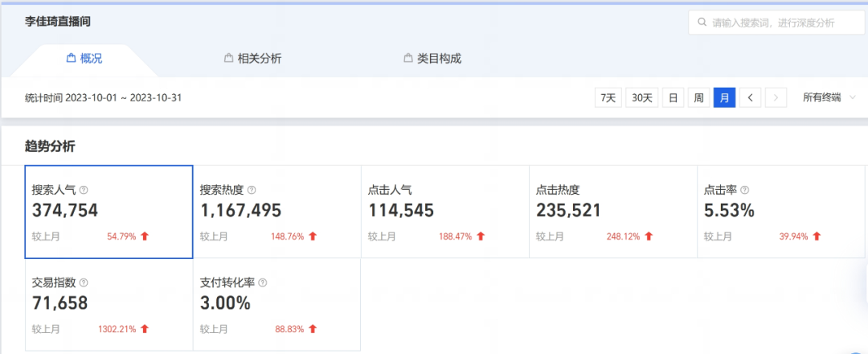Click the red up arrow beside 88.83%
The height and width of the screenshot is (354, 868).
point(312,329)
